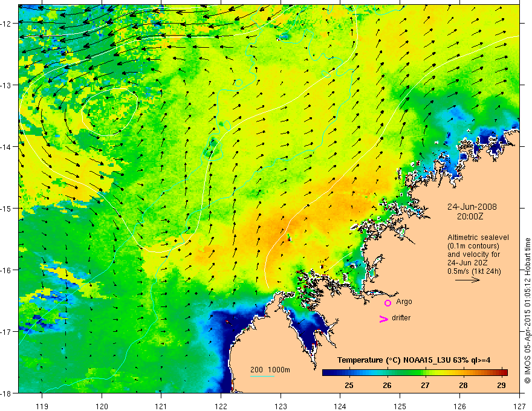Click latitude axis label -14
The image size is (532, 411).
pyautogui.click(x=7, y=147)
